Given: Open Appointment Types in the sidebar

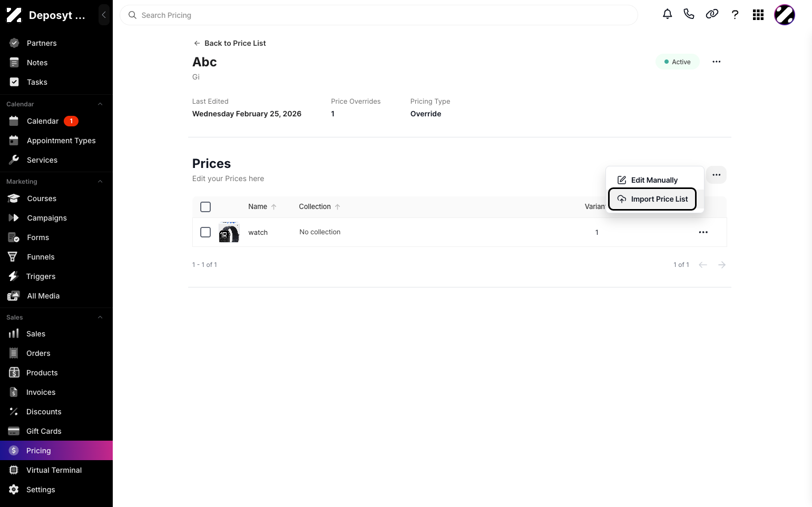Looking at the screenshot, I should [56, 141].
